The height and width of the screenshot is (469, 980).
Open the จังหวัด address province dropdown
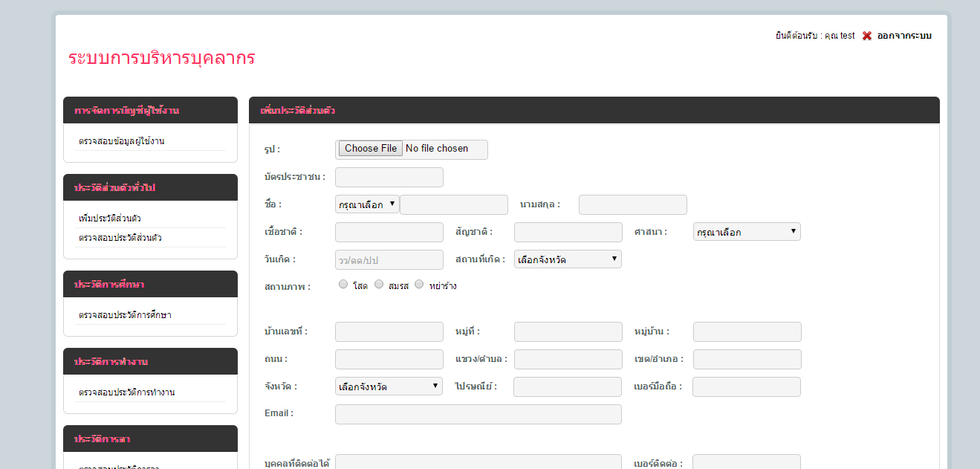coord(389,386)
